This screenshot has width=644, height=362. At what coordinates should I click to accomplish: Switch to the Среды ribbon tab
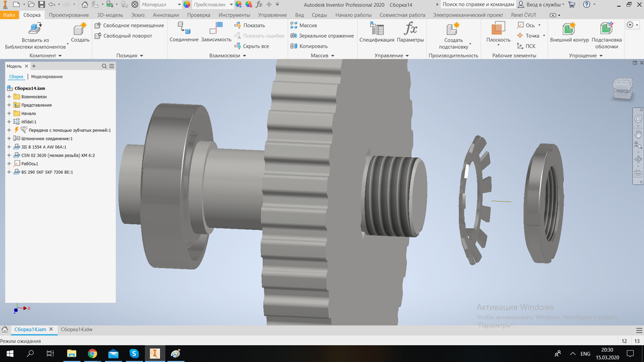pyautogui.click(x=319, y=15)
